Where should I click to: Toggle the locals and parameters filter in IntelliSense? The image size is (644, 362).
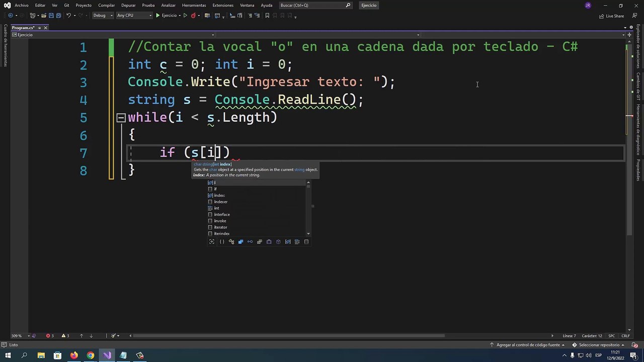point(288,242)
